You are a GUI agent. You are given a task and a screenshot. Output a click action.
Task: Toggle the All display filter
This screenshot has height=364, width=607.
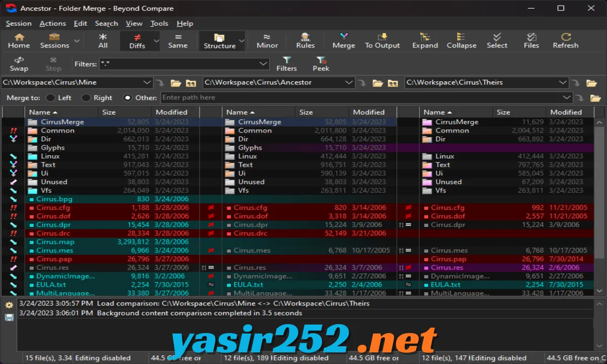[103, 40]
